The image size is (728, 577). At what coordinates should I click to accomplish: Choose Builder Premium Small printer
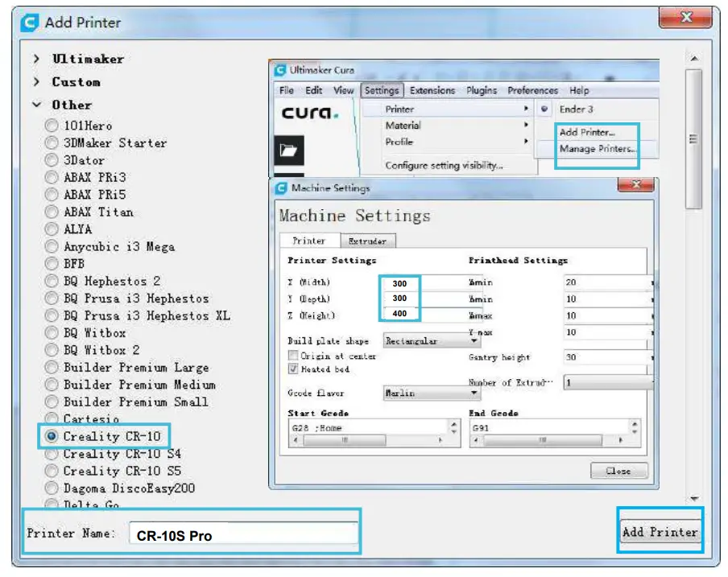(x=52, y=402)
